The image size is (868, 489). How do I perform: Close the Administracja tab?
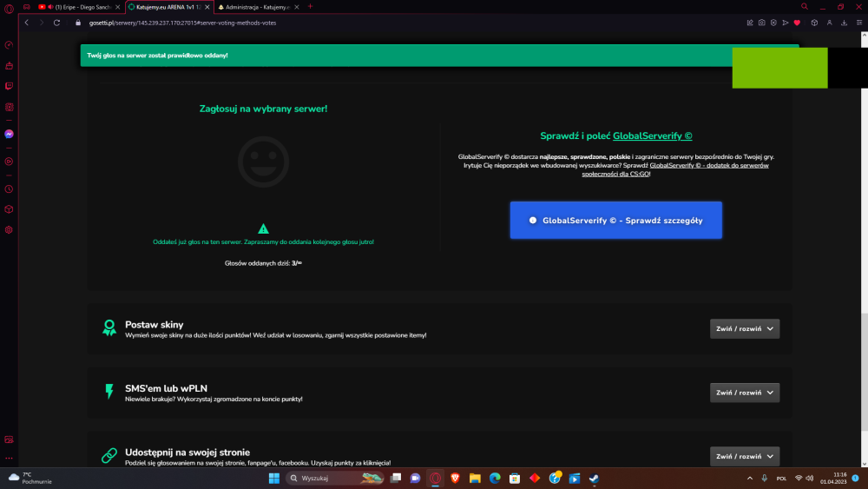297,7
